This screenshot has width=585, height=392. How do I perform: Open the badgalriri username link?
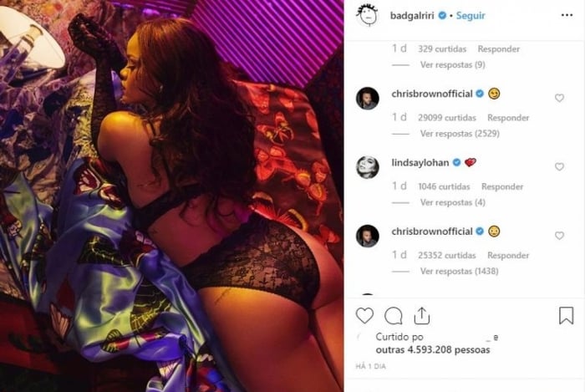click(412, 16)
